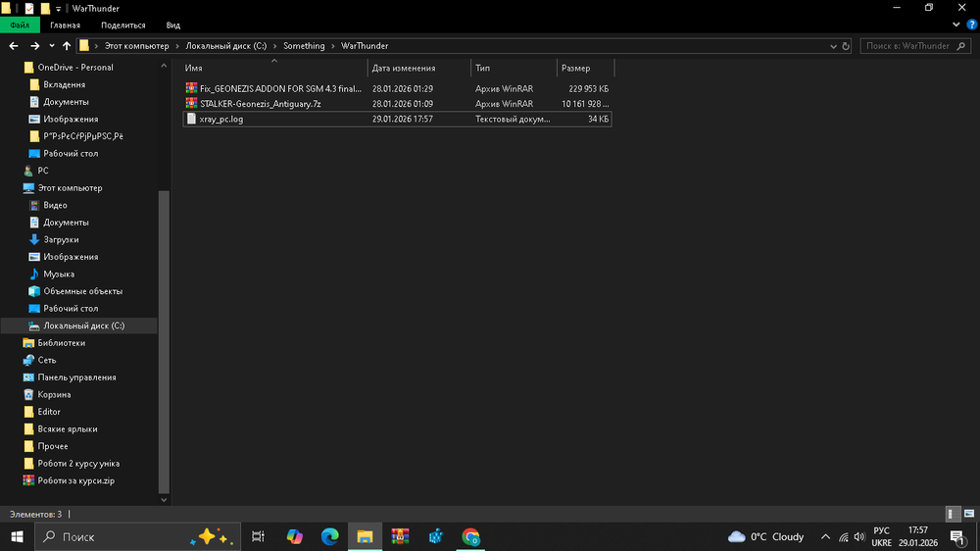Switch to the Вид ribbon tab
This screenshot has height=551, width=980.
point(172,25)
